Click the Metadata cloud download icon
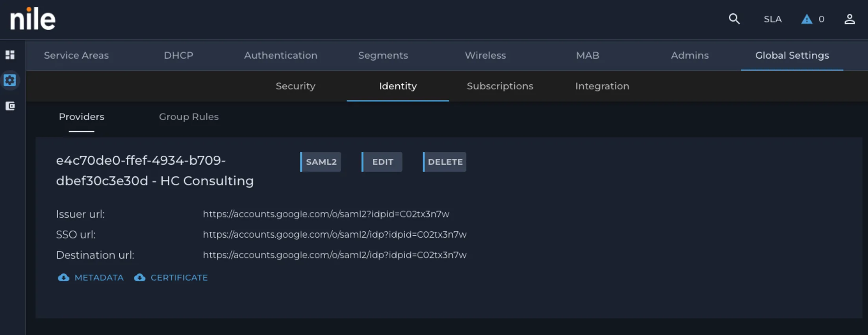 click(x=63, y=277)
